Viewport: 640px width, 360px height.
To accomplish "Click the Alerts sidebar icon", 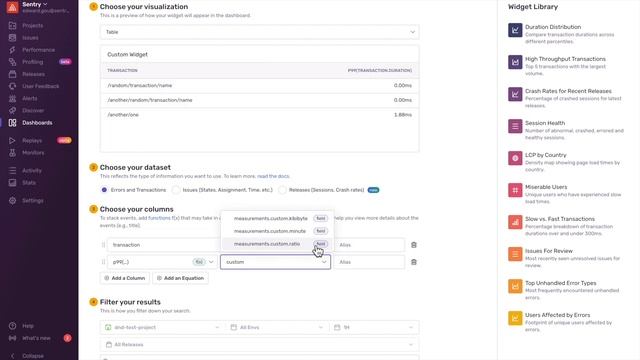I will point(13,98).
